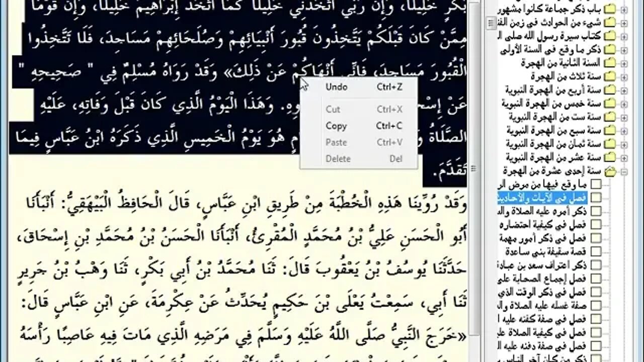Expand the كتاب سيرة رسول الله node
The image size is (644, 362).
point(624,36)
